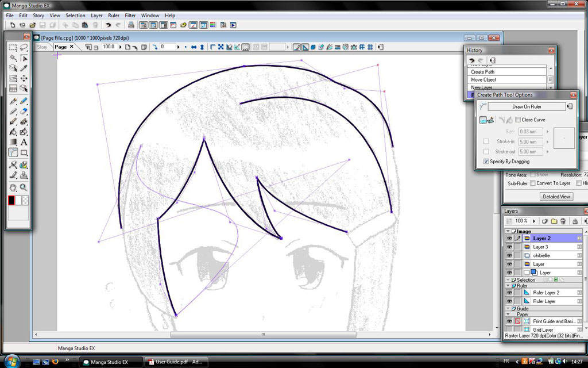588x368 pixels.
Task: Click the Draw On Ruler button
Action: (527, 106)
